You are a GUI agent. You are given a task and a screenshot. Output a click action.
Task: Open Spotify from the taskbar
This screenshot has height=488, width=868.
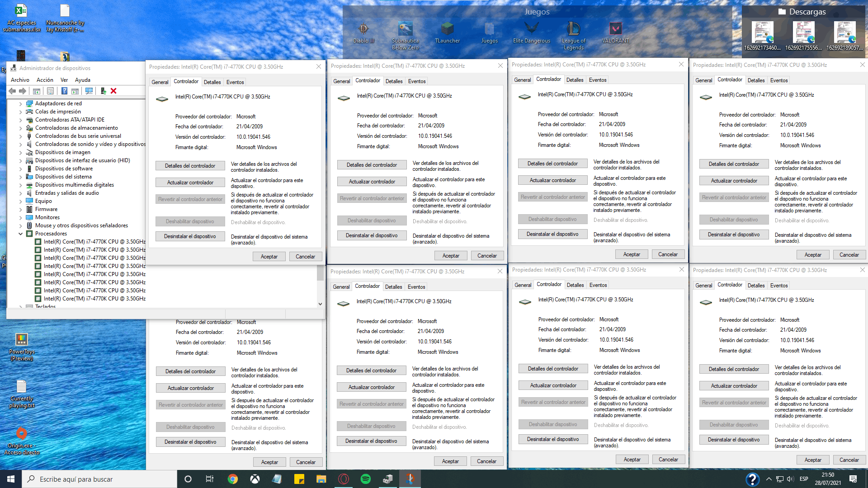[365, 479]
